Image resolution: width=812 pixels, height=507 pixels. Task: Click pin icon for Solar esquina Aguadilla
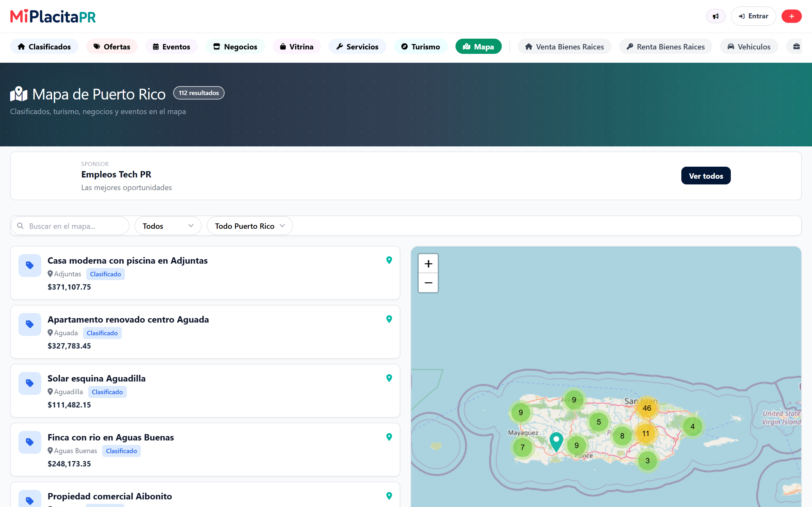[389, 378]
